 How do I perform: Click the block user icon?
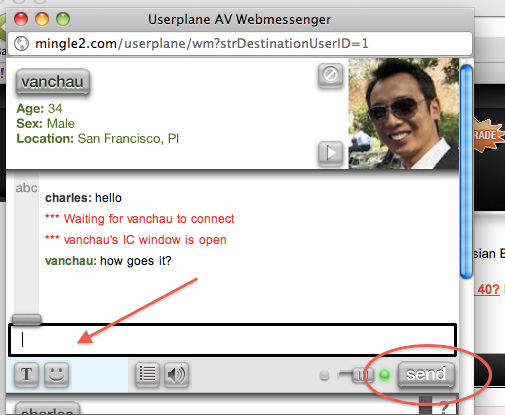[x=330, y=75]
